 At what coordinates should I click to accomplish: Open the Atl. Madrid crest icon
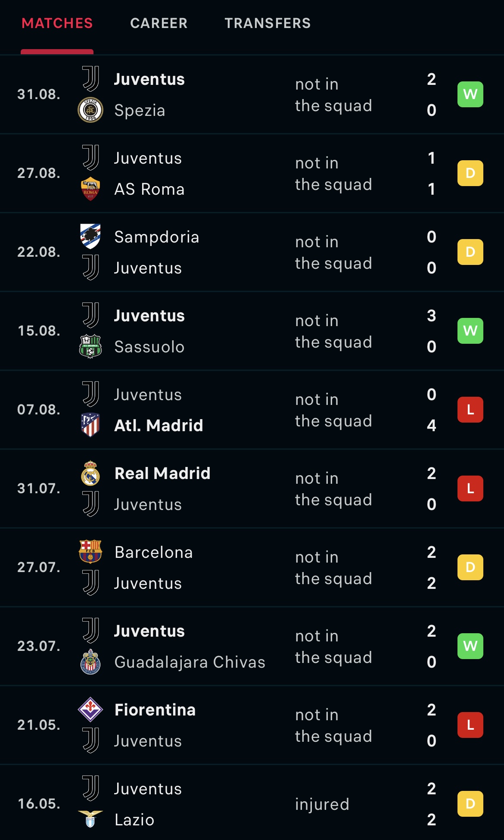coord(90,425)
